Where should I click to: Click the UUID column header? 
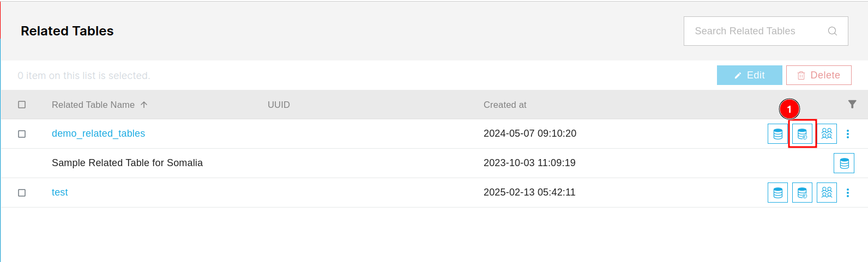(x=279, y=105)
